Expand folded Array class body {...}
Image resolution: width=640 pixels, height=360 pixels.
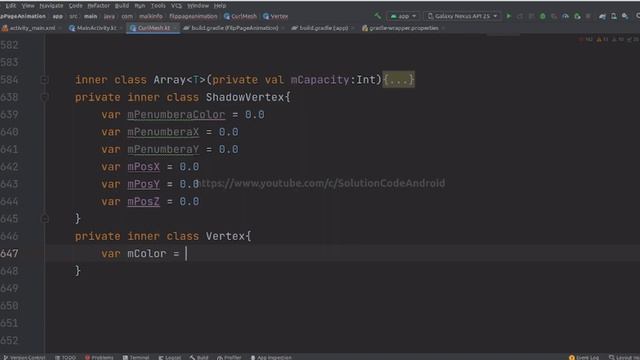(x=398, y=80)
